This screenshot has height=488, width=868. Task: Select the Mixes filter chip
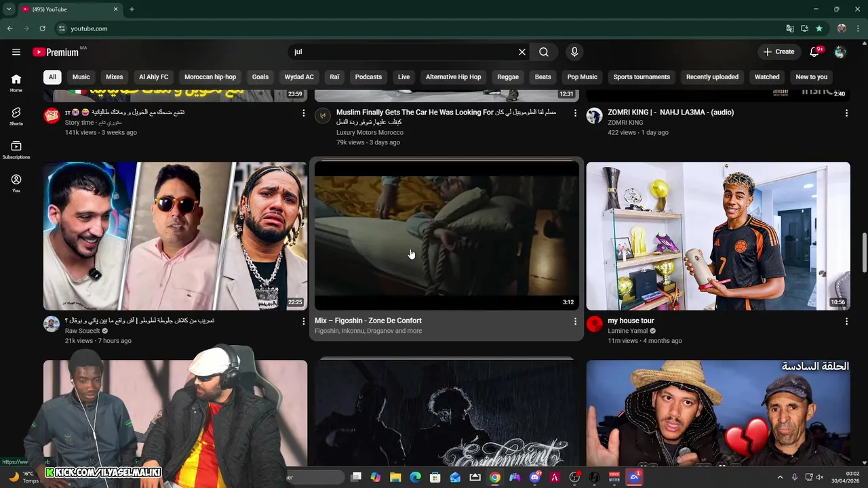coord(115,77)
